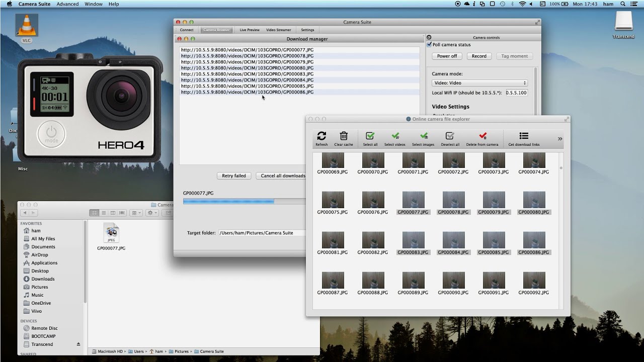Click Cancel all downloads button

(283, 176)
